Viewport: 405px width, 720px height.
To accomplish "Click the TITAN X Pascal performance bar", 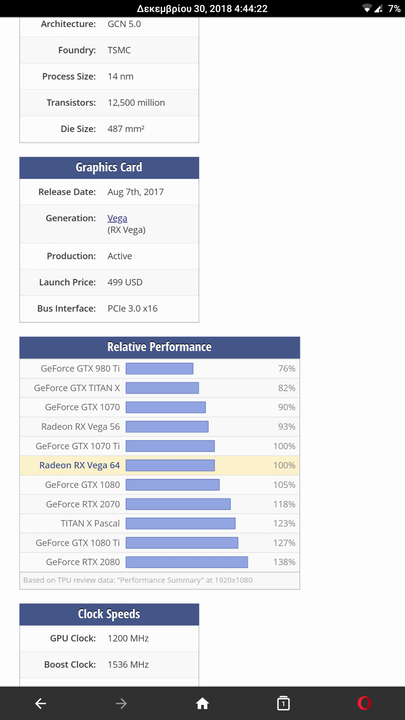I will click(x=180, y=523).
